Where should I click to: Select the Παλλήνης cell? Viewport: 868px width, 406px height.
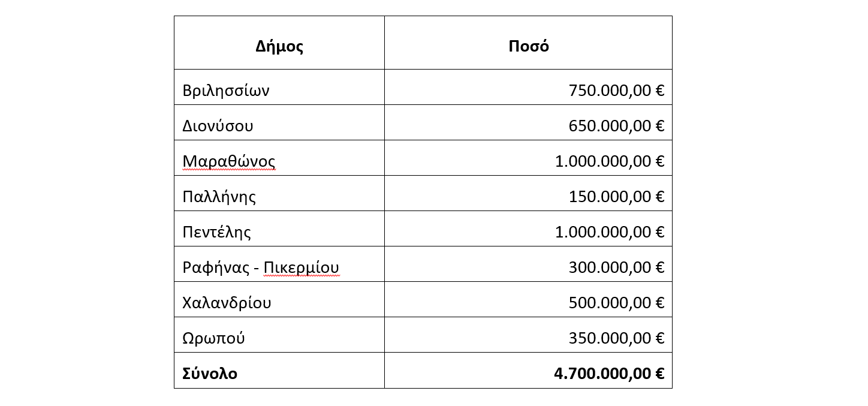pyautogui.click(x=279, y=193)
